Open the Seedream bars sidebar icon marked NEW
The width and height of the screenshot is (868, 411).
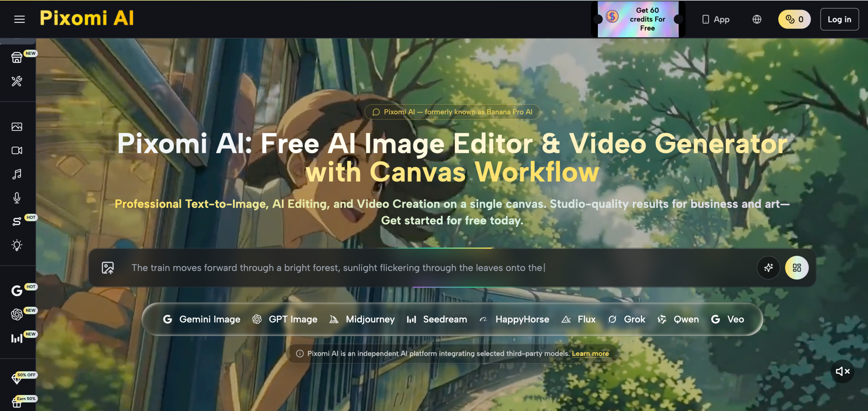coord(17,338)
